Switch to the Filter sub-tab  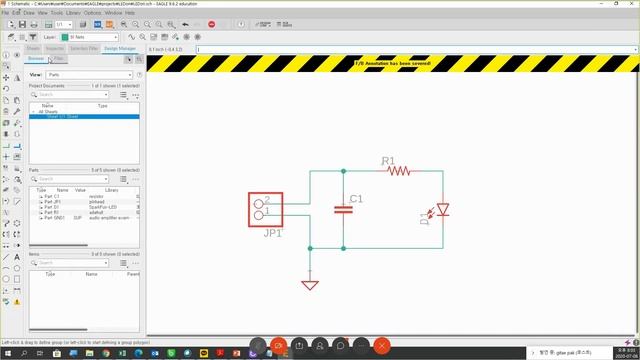coord(59,59)
